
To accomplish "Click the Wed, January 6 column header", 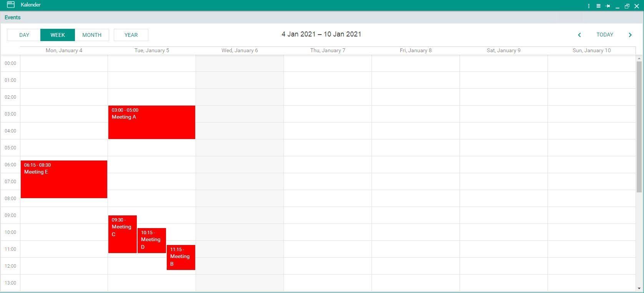I will tap(240, 50).
